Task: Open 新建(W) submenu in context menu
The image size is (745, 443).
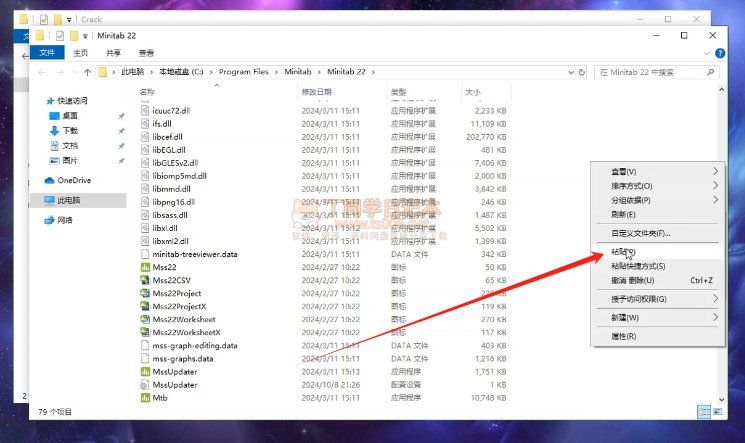Action: point(658,318)
